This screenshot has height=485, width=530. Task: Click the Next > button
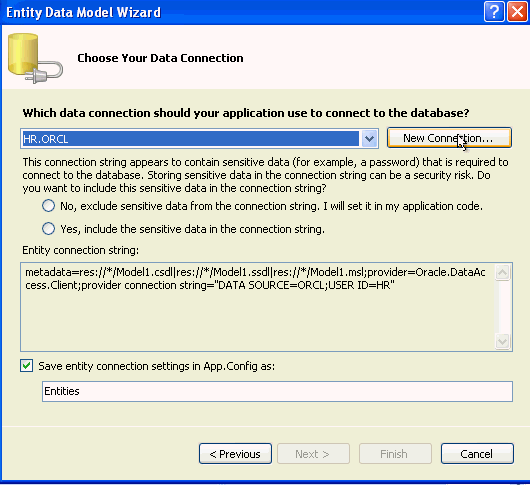coord(313,454)
